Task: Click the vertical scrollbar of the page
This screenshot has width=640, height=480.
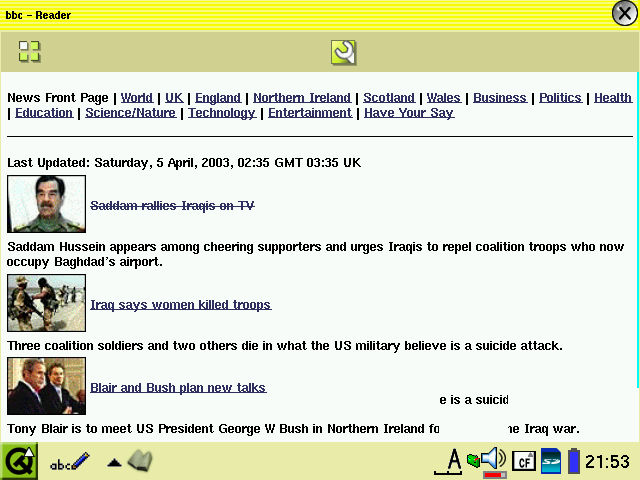Action: point(638,230)
